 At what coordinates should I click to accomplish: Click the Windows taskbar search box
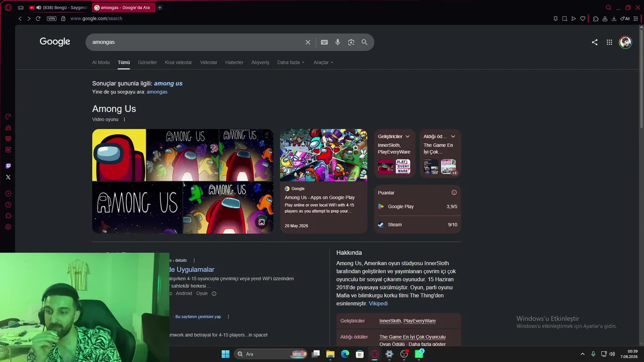(x=271, y=354)
